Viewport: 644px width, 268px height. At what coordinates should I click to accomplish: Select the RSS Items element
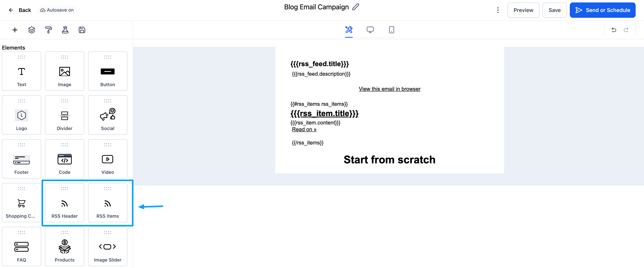(108, 203)
